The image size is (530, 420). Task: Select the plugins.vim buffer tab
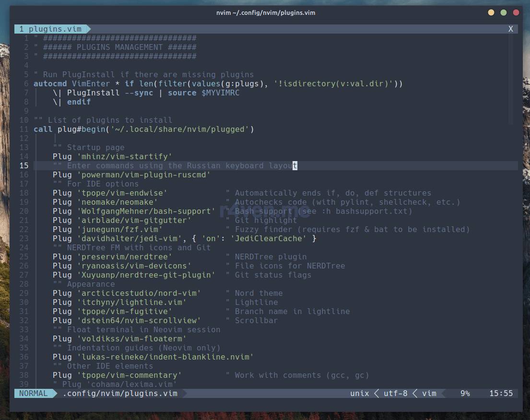point(50,29)
